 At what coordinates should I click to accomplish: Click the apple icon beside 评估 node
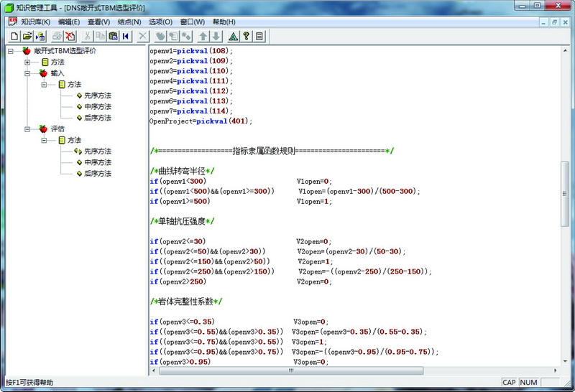point(43,129)
